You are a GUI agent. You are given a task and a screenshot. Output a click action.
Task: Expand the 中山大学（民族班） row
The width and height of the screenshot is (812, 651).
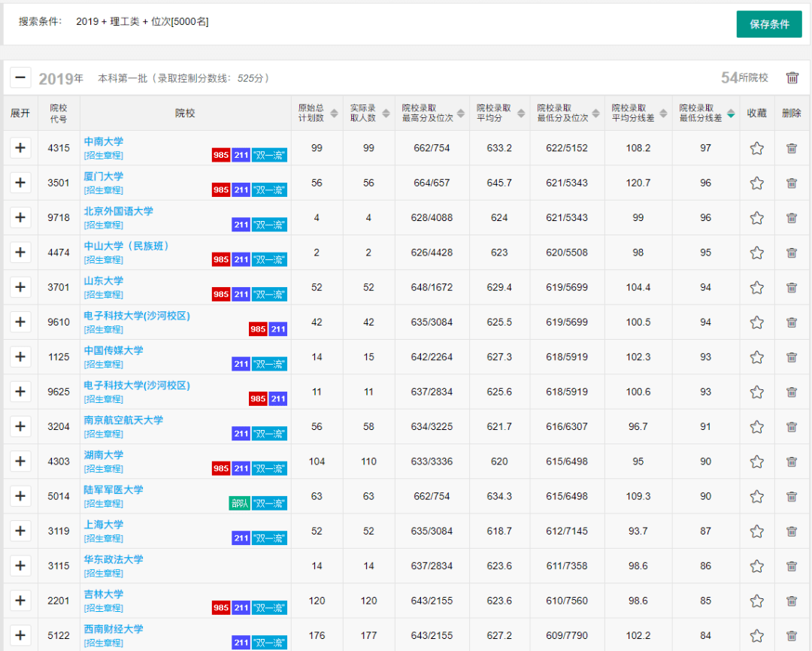click(x=20, y=253)
